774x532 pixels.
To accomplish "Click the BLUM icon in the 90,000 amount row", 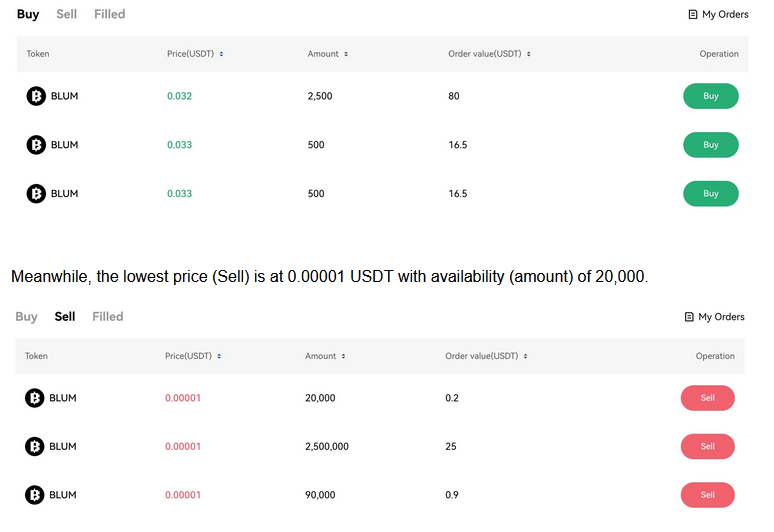I will click(35, 494).
